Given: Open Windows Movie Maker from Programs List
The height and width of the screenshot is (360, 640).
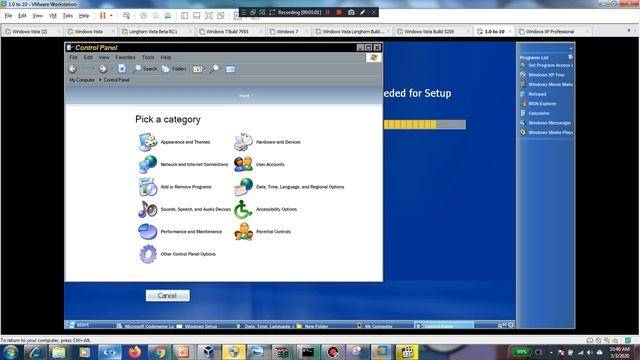Looking at the screenshot, I should point(547,84).
